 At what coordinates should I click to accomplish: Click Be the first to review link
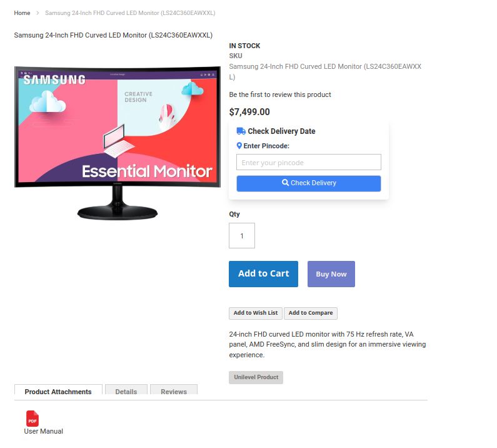tap(280, 94)
